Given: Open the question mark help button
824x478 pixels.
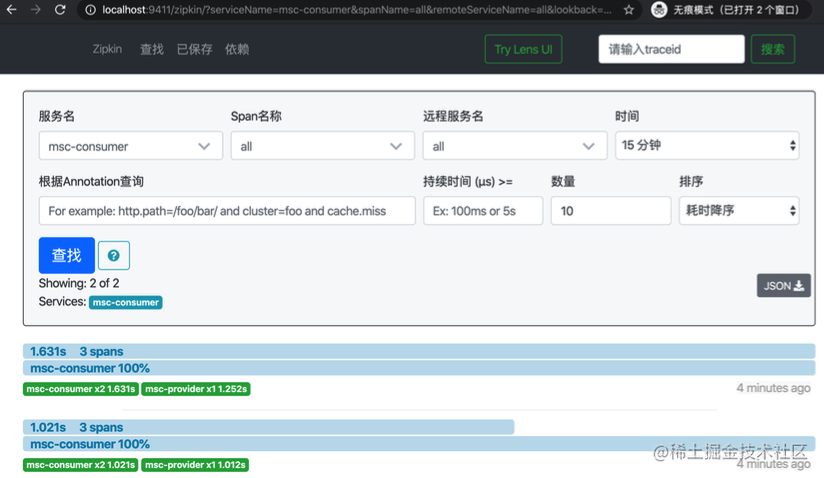Looking at the screenshot, I should click(114, 256).
